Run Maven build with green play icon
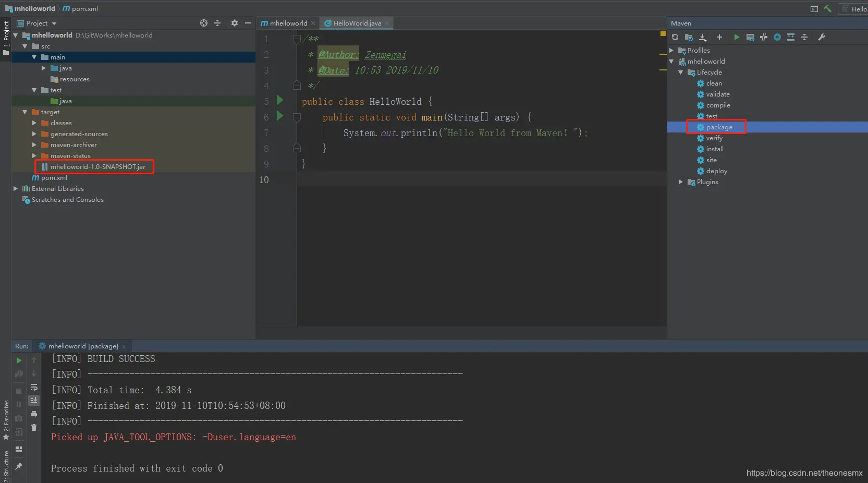 pyautogui.click(x=737, y=37)
